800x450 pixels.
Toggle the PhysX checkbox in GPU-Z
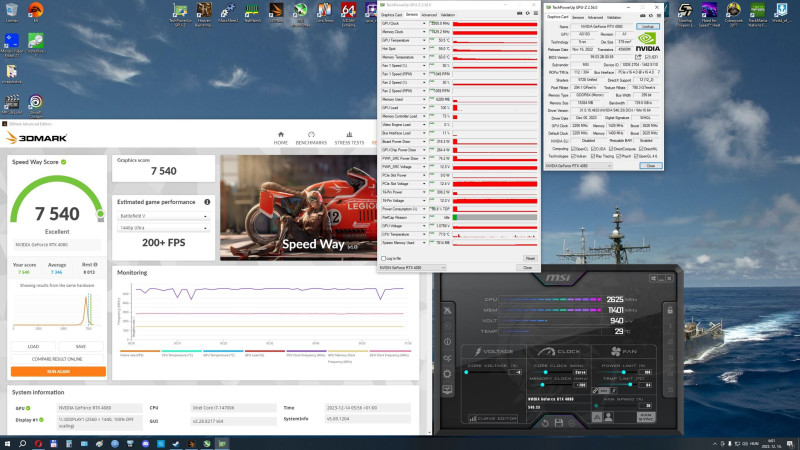pyautogui.click(x=619, y=156)
